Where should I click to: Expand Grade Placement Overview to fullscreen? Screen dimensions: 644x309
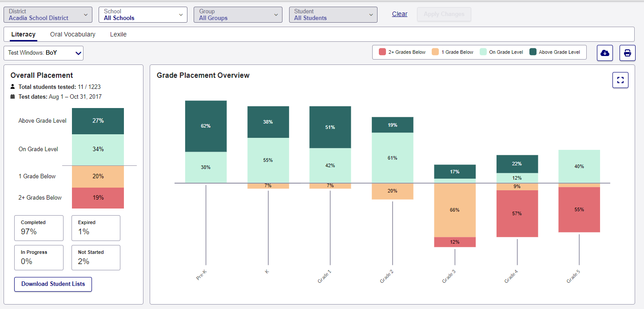[620, 80]
